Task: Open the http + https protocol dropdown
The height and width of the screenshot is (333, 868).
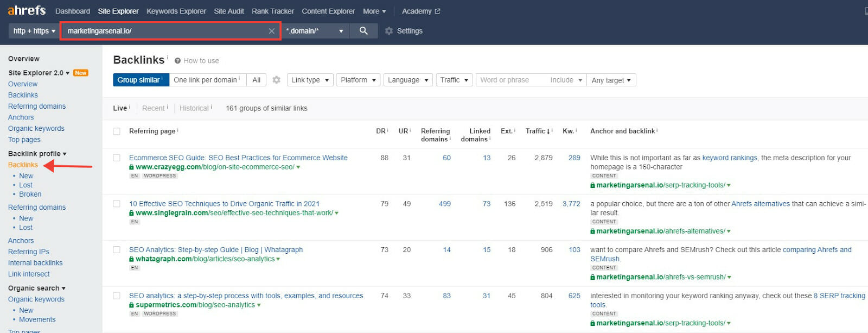Action: tap(34, 31)
